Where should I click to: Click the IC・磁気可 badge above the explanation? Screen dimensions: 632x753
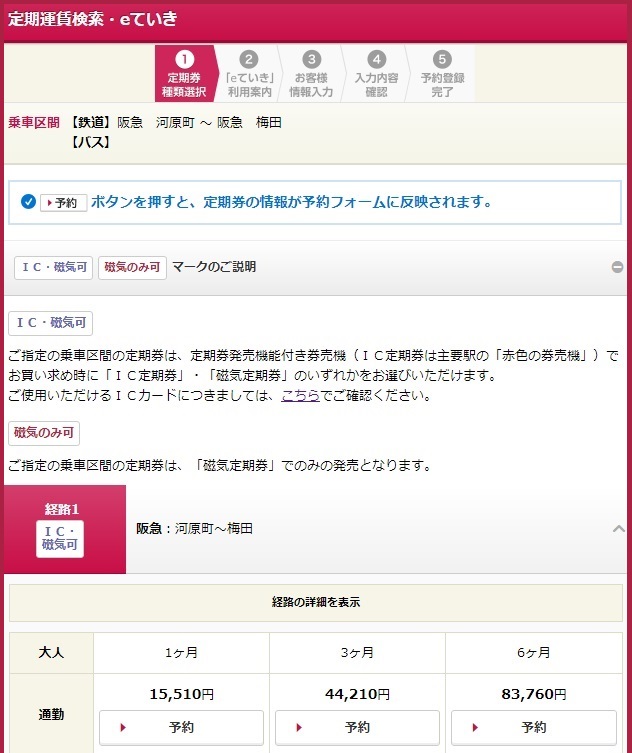click(x=50, y=323)
